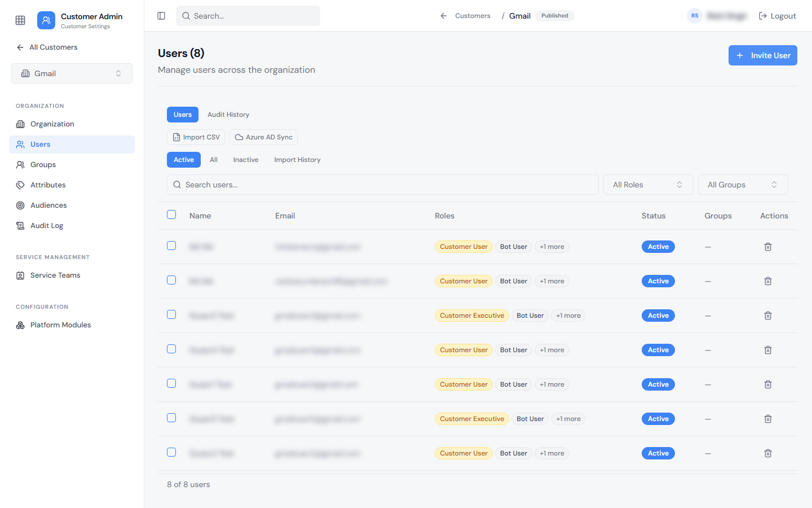Go back to All Customers

click(47, 47)
